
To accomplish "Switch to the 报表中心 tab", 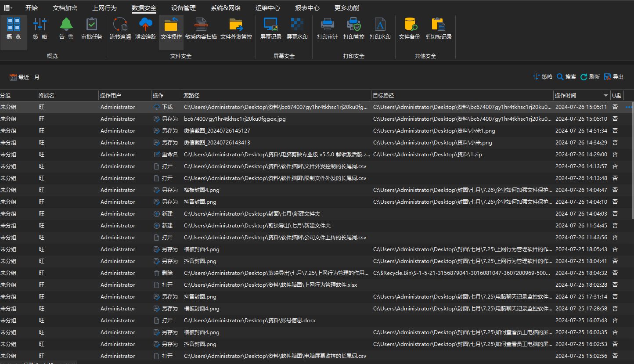I will 307,8.
